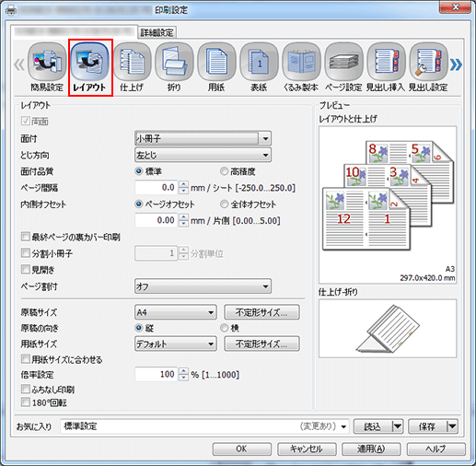The height and width of the screenshot is (466, 476).
Task: Select 高精度 imposition quality radio
Action: [x=225, y=171]
